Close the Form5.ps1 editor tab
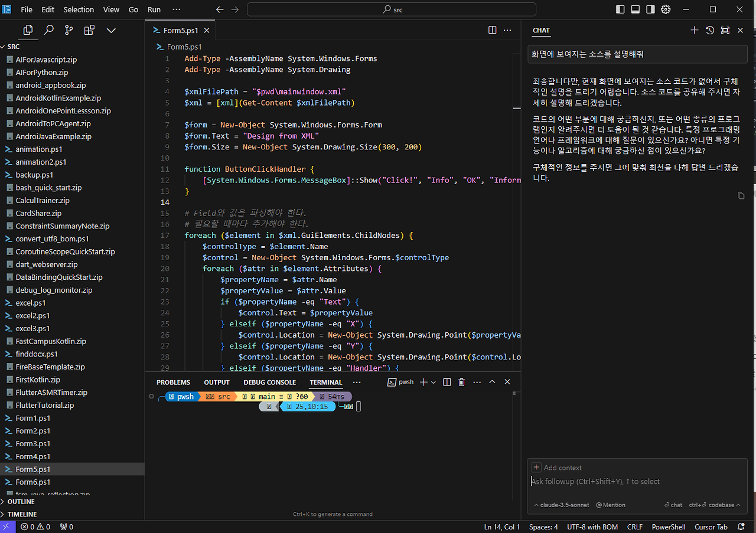 (206, 30)
